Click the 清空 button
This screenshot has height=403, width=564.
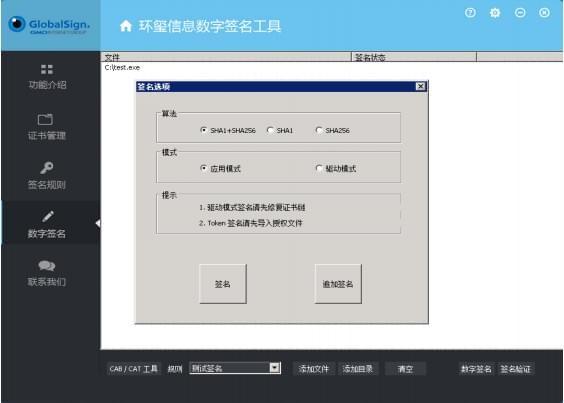[x=405, y=369]
